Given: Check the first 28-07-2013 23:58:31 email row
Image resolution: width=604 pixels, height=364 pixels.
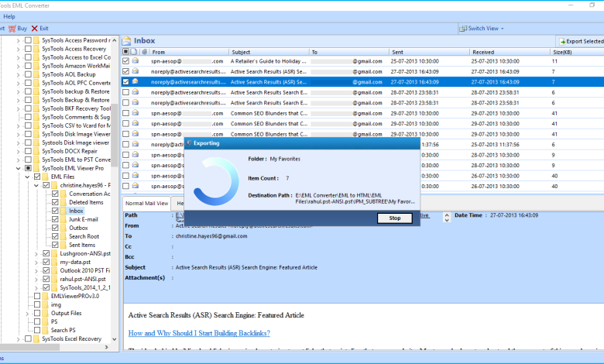Looking at the screenshot, I should 125,92.
